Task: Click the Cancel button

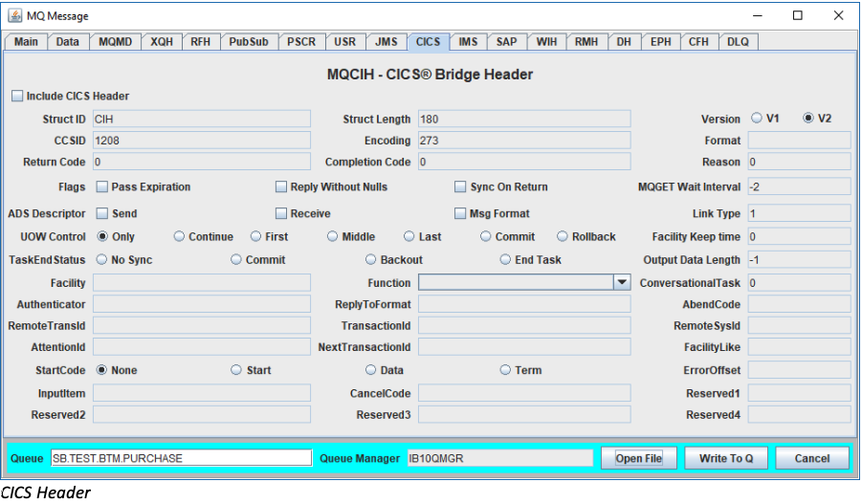Action: [x=812, y=458]
